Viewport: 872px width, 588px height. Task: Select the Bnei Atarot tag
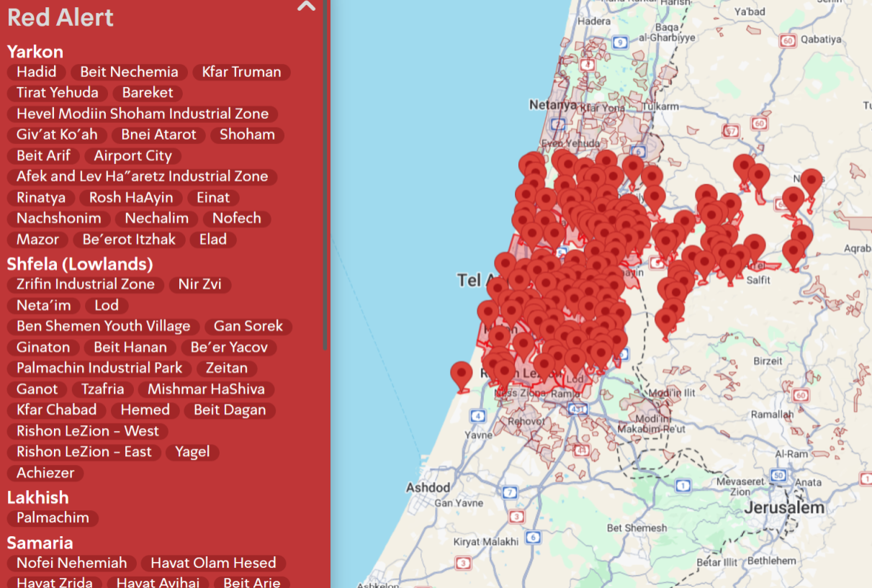(159, 135)
